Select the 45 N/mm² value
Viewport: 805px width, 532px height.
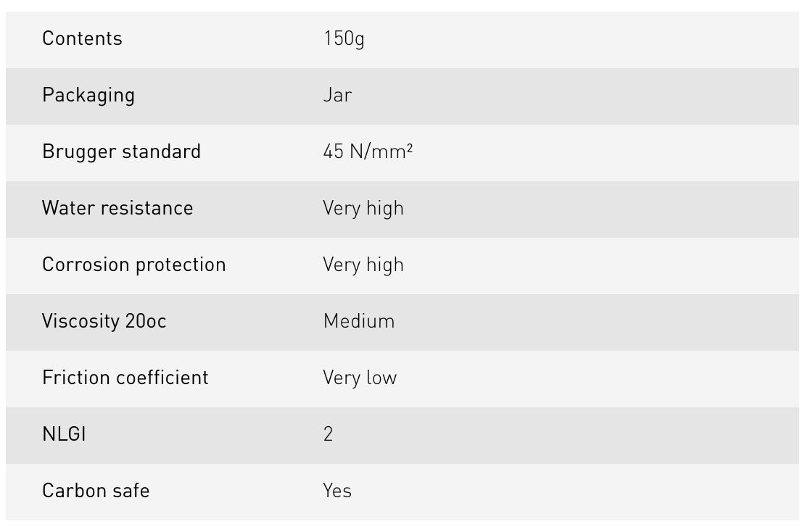point(368,151)
